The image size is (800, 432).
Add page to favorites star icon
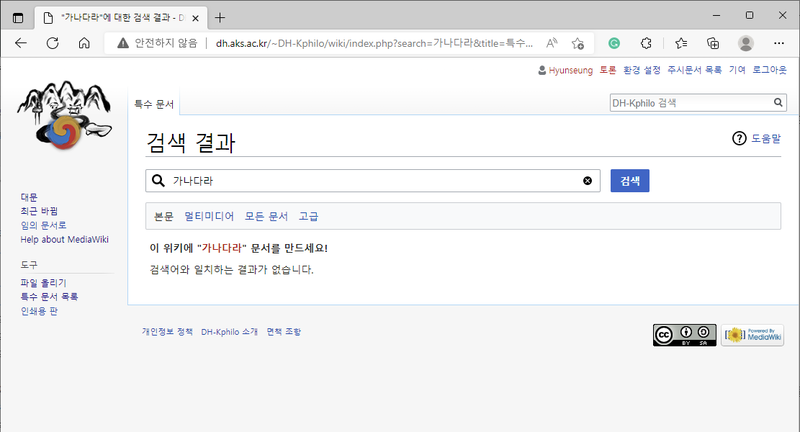pos(578,43)
